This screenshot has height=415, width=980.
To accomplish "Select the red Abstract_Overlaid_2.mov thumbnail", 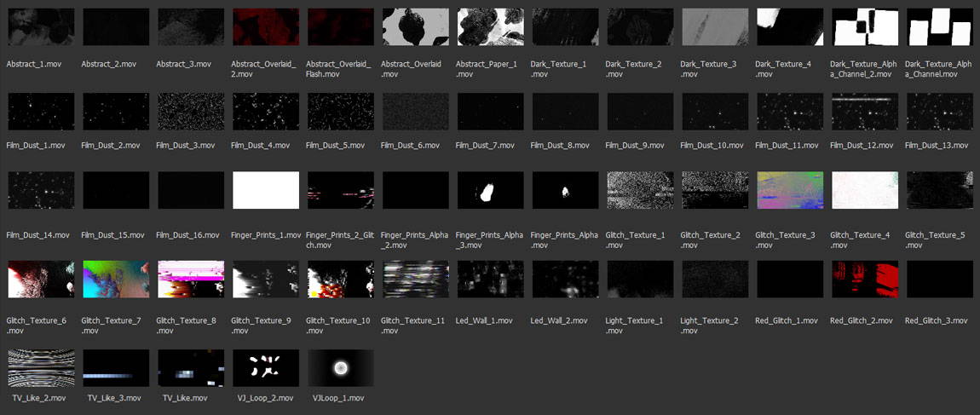I will coord(266,27).
